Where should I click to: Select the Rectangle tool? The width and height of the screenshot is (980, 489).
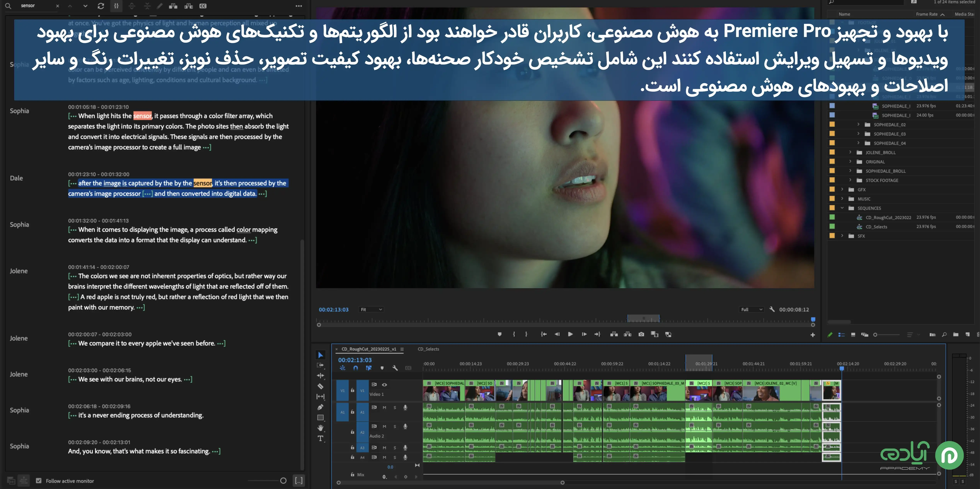point(320,417)
